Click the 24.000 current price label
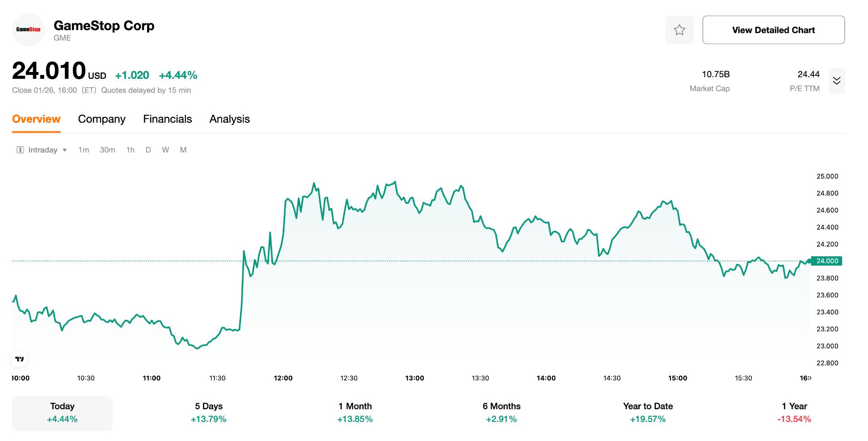 827,261
